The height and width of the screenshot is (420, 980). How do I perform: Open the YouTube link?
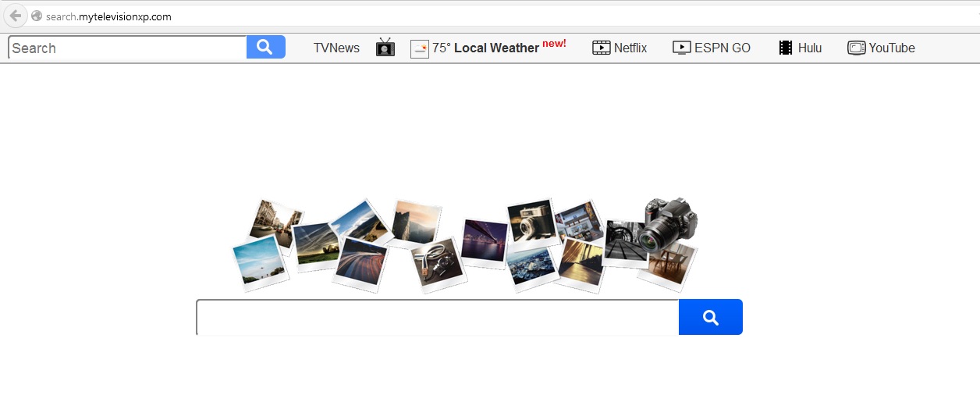point(892,48)
